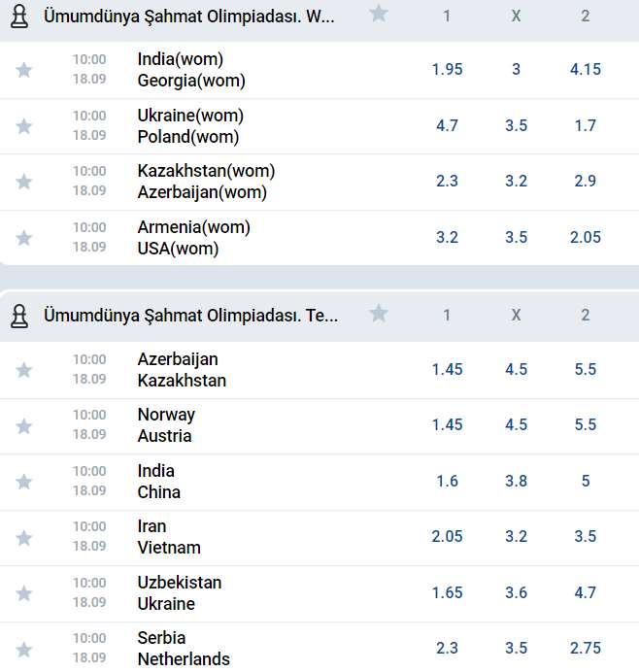Star the Serbia vs Netherlands match
Viewport: 639px width, 672px height.
pos(24,650)
